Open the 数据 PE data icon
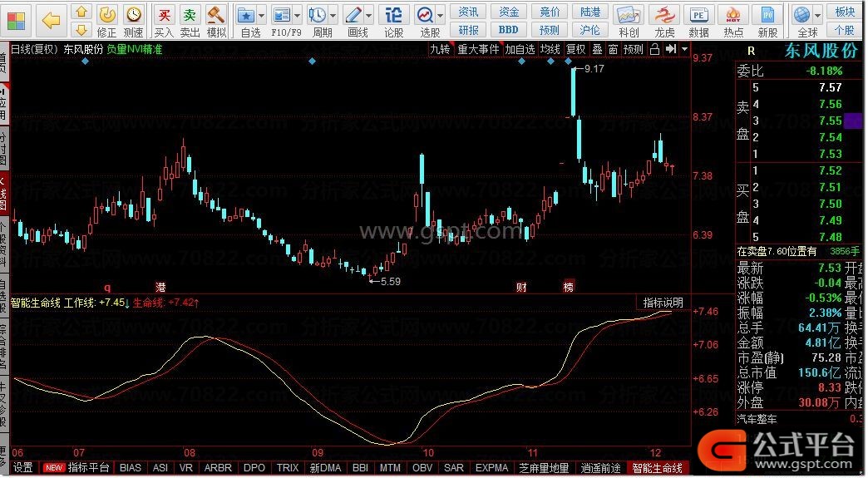 point(699,15)
